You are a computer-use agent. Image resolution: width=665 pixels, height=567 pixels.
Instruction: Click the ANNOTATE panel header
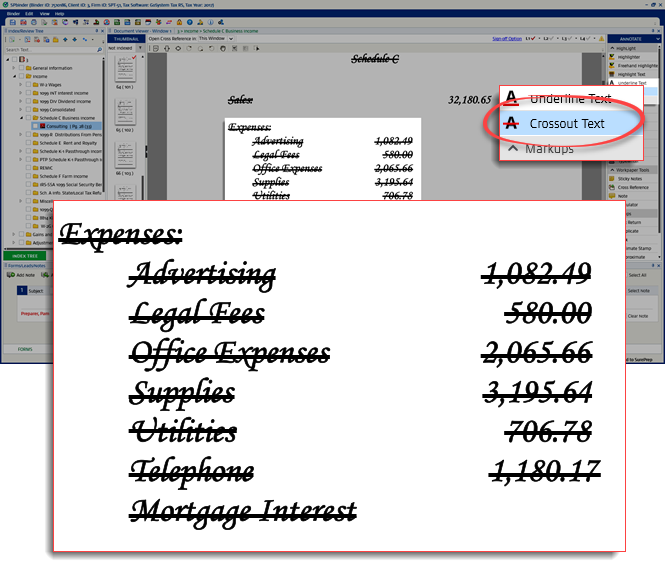click(633, 39)
